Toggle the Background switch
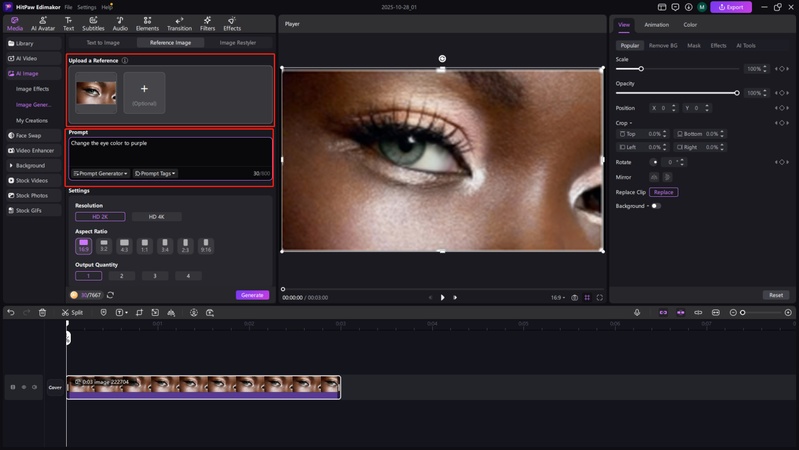 click(656, 206)
